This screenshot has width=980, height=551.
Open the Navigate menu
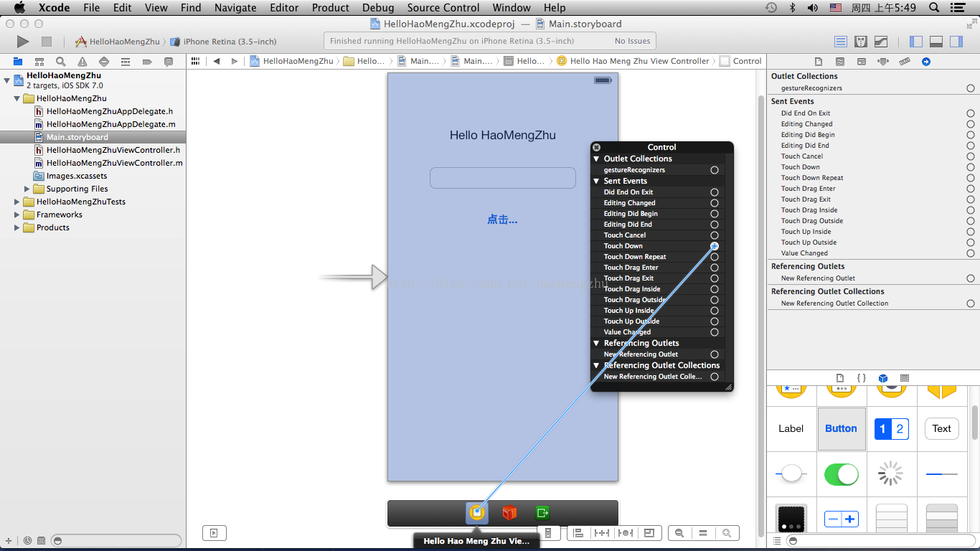pos(235,7)
